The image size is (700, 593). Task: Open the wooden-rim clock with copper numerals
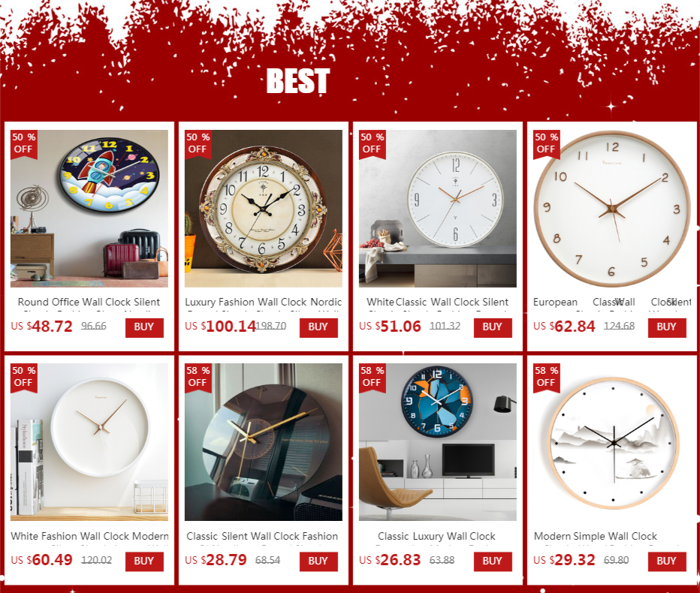coord(612,209)
